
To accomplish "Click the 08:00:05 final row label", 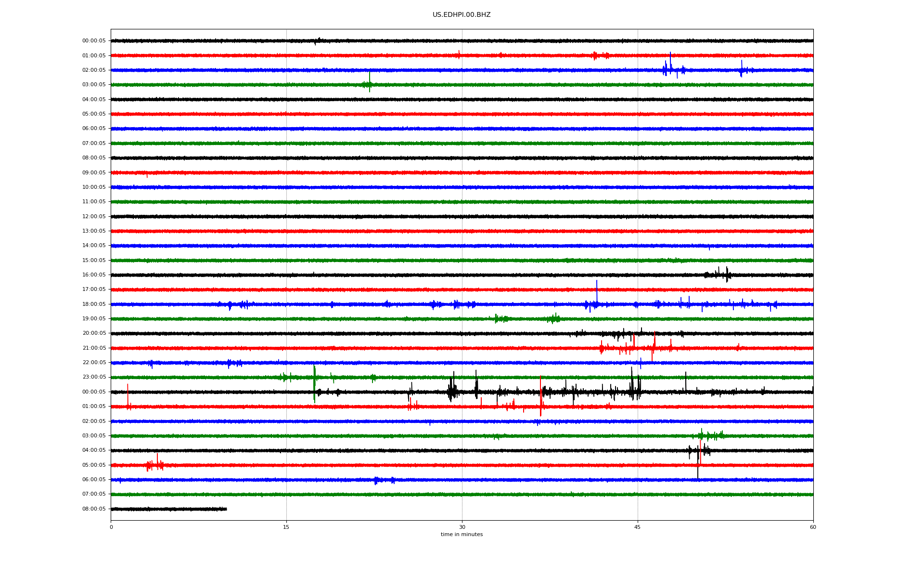I will tap(94, 509).
